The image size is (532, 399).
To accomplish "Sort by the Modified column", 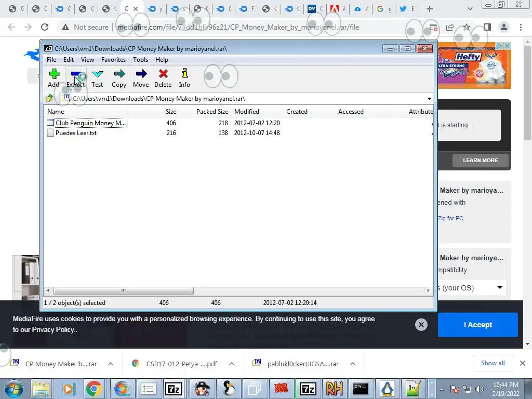I will (x=257, y=112).
